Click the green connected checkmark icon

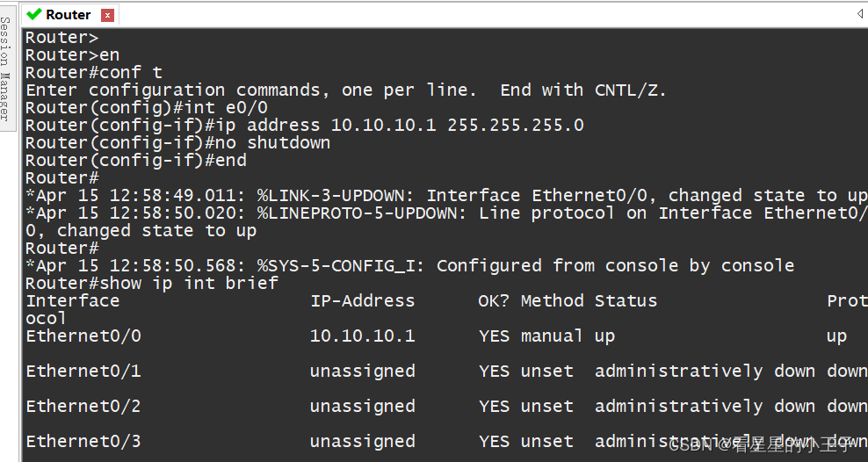pos(33,14)
